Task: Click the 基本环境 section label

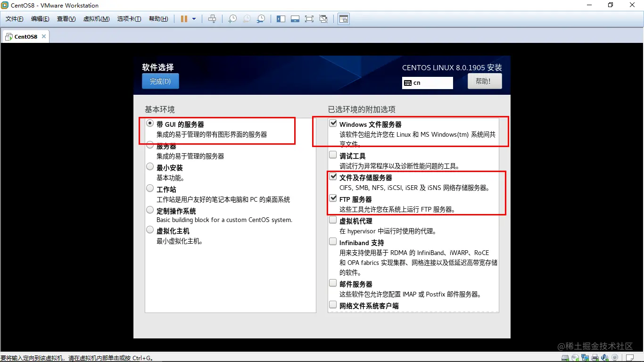Action: tap(159, 109)
